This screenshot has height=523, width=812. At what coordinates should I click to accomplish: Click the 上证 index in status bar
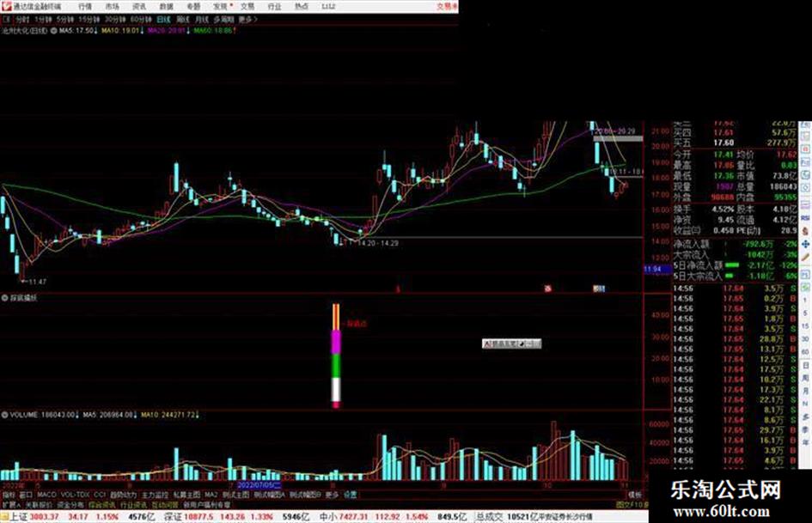coord(19,517)
